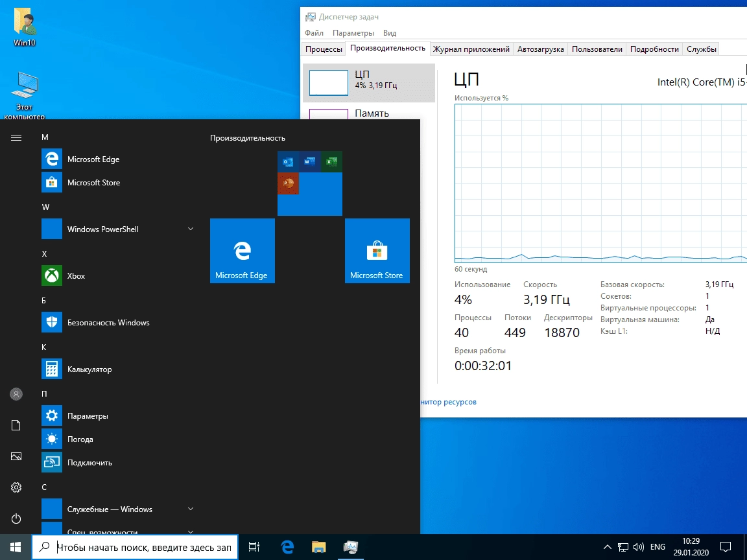Screen dimensions: 747x560
Task: Click the letter M group header
Action: click(x=45, y=137)
